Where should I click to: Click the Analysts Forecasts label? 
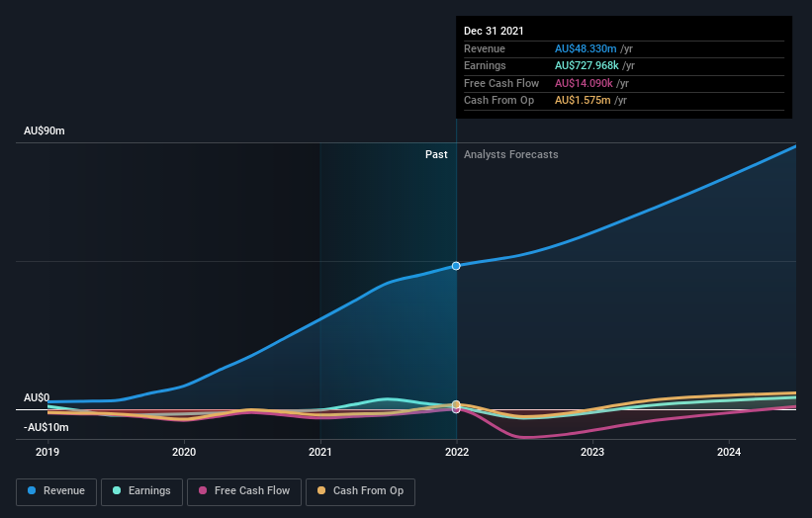pos(511,155)
